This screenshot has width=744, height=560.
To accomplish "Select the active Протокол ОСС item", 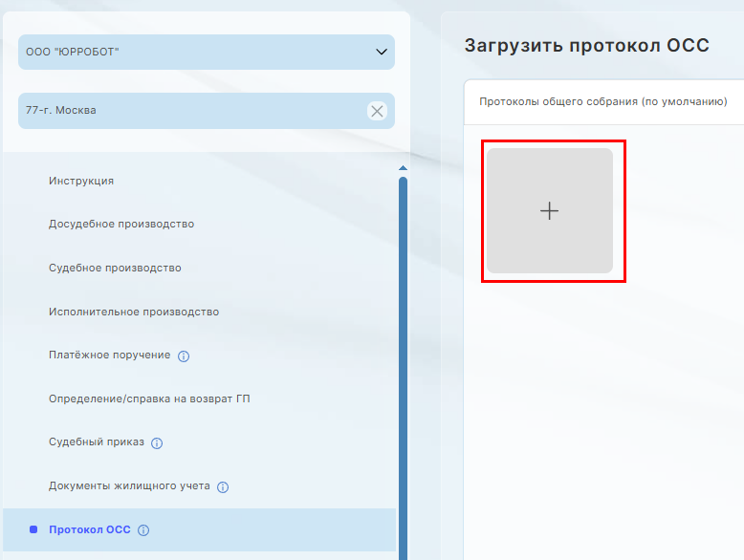I will [89, 530].
